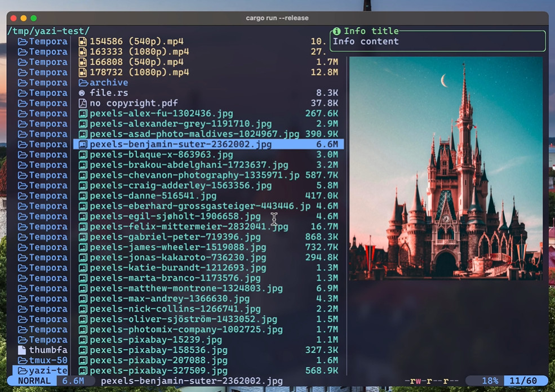This screenshot has width=555, height=392.
Task: Select the file name pexels-oliver-sjöström-1433052.jpg
Action: (183, 319)
